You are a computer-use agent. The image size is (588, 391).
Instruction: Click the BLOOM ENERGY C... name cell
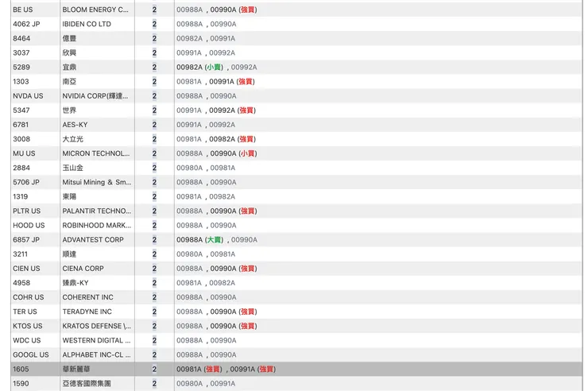[x=95, y=10]
